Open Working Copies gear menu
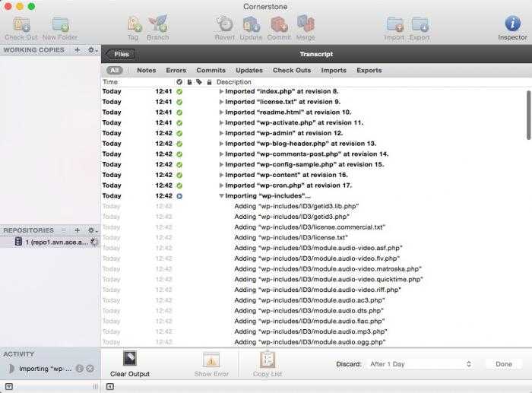Image resolution: width=532 pixels, height=393 pixels. click(92, 50)
